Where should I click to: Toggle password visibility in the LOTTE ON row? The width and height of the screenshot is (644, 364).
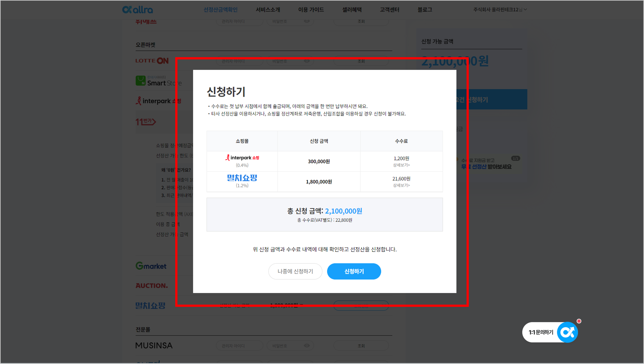(x=307, y=61)
